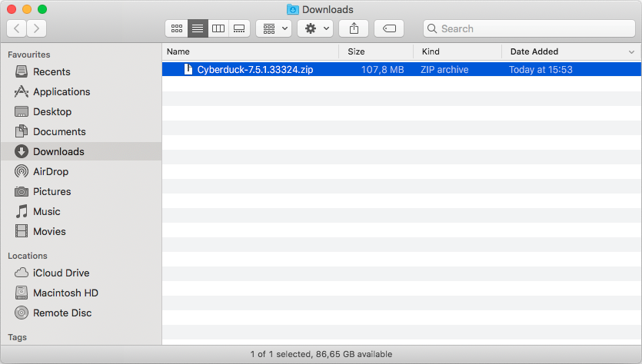Click the AirDrop sidebar icon

point(22,171)
